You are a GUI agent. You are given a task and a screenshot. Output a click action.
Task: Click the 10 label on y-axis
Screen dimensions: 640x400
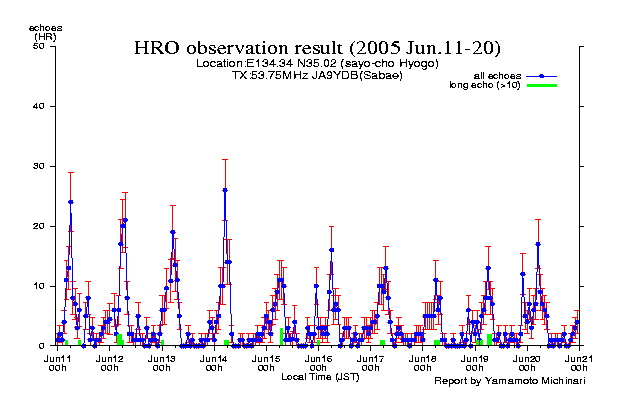pyautogui.click(x=39, y=286)
